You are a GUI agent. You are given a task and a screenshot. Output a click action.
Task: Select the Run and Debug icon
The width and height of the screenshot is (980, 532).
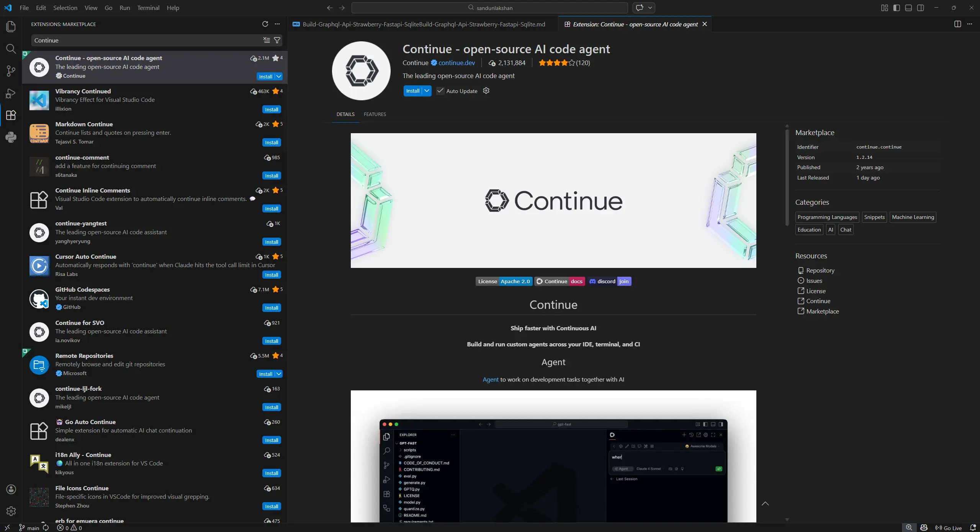[11, 93]
